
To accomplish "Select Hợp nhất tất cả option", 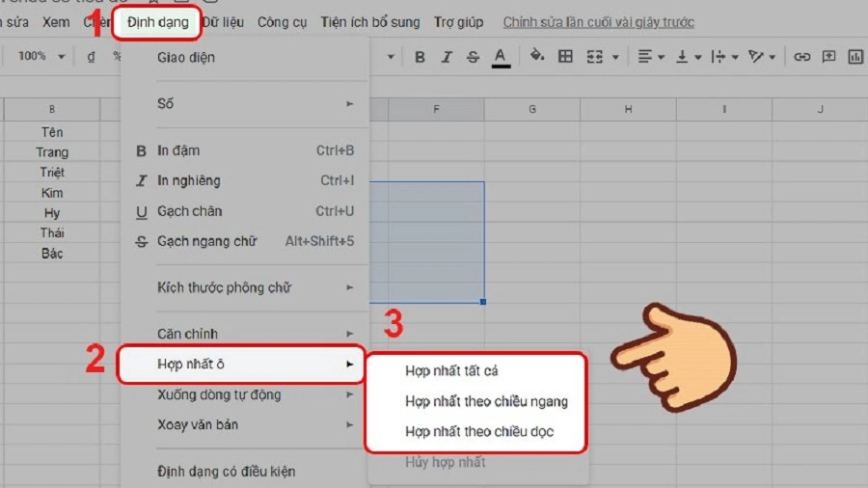I will click(x=476, y=370).
